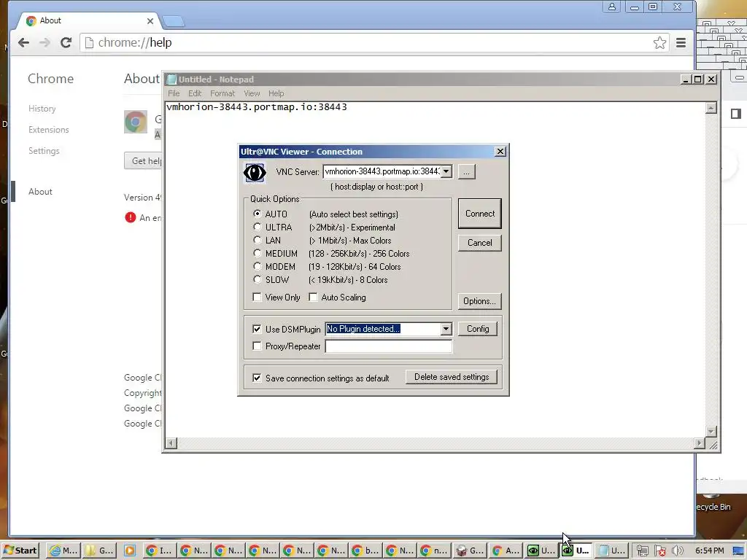Expand the DSM plugin dropdown arrow
Image resolution: width=747 pixels, height=560 pixels.
coord(446,329)
